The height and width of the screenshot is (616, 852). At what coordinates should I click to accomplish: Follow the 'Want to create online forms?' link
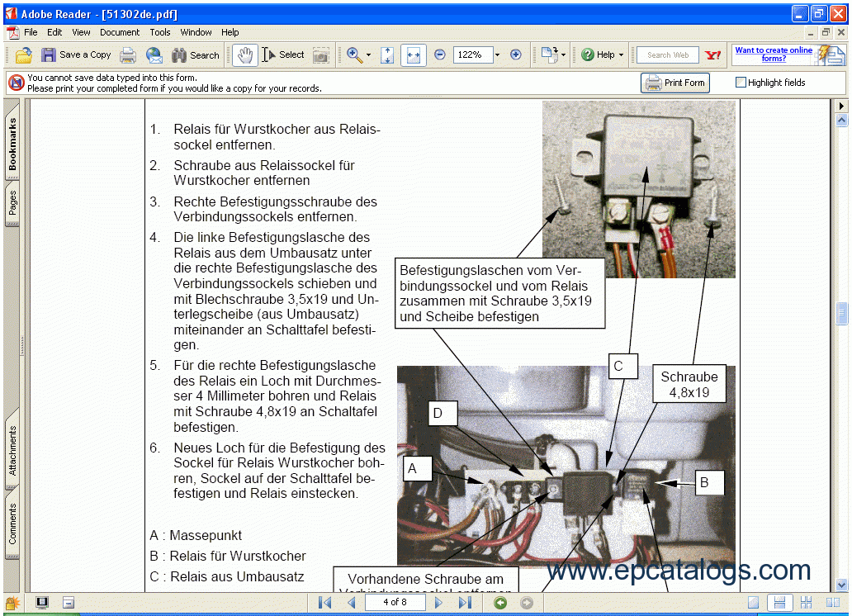point(774,54)
